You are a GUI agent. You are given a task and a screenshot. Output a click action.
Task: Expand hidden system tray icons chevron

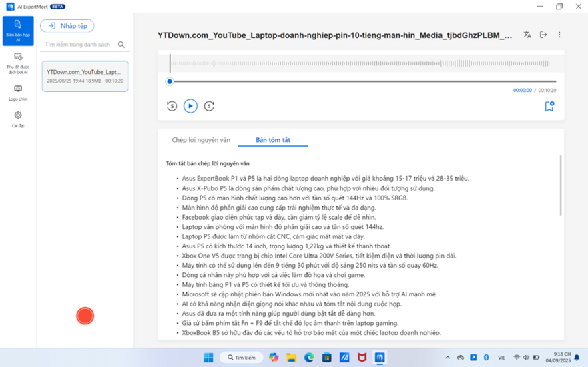447,358
